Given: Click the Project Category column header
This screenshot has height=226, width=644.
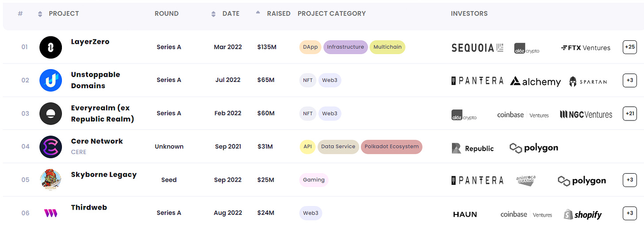Looking at the screenshot, I should pos(332,14).
